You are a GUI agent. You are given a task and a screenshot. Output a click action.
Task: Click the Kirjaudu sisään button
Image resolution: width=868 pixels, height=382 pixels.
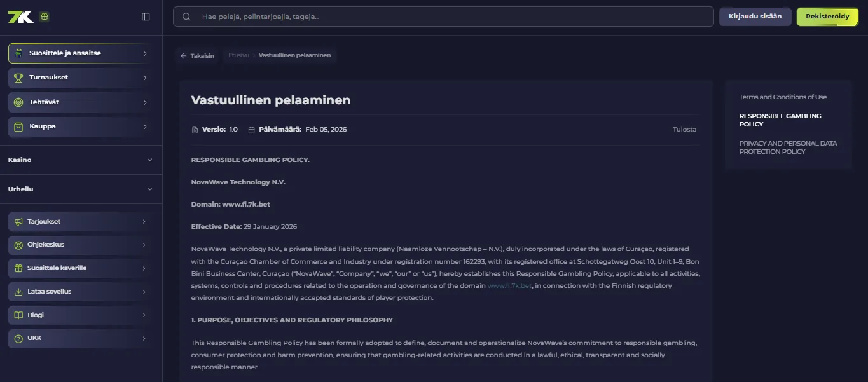tap(755, 17)
